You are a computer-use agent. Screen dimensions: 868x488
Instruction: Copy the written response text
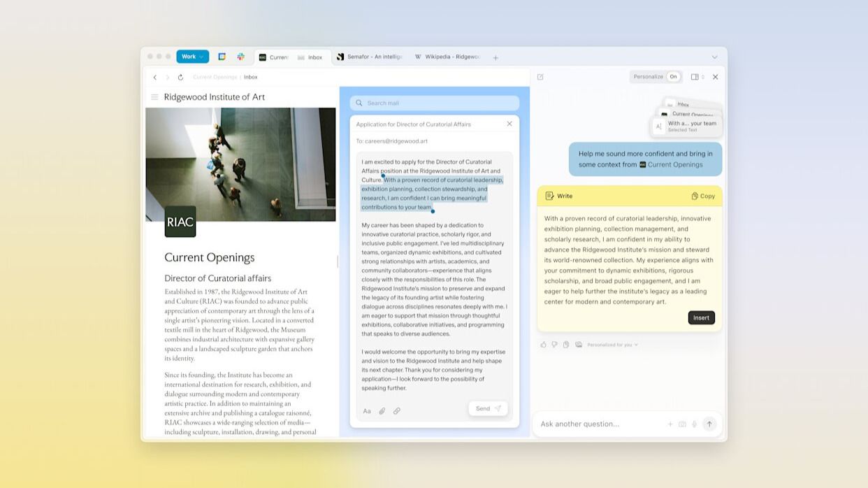pos(703,196)
